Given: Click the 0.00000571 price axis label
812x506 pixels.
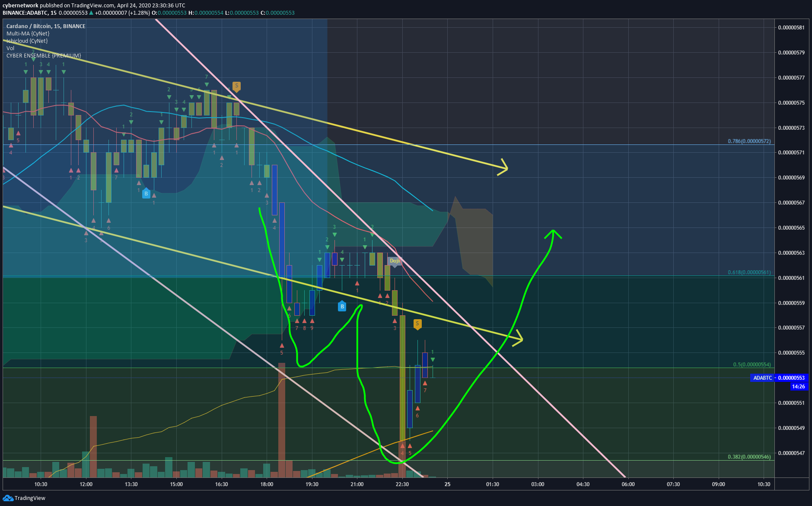Looking at the screenshot, I should point(791,153).
